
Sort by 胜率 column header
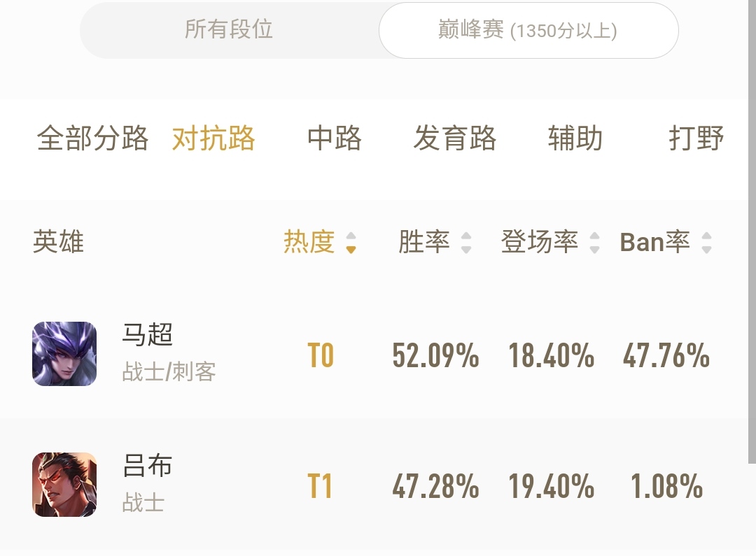423,242
